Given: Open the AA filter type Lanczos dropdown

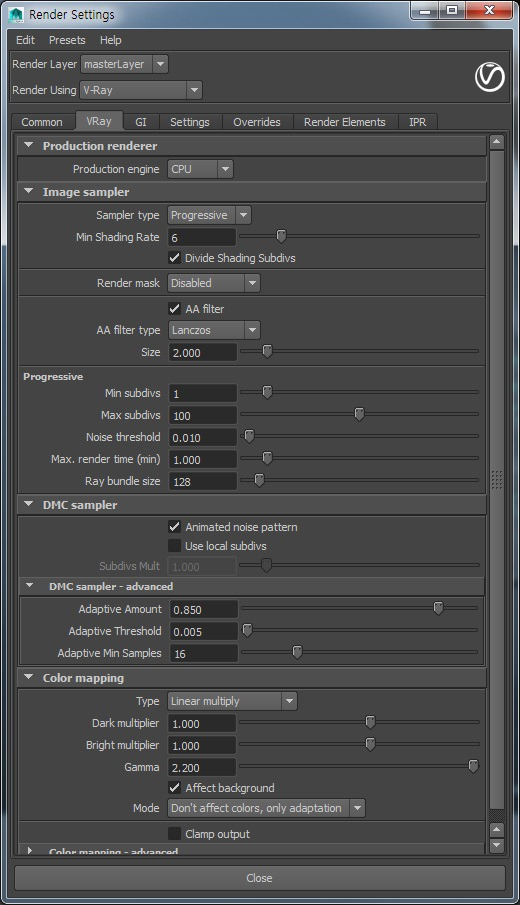Looking at the screenshot, I should (x=214, y=330).
